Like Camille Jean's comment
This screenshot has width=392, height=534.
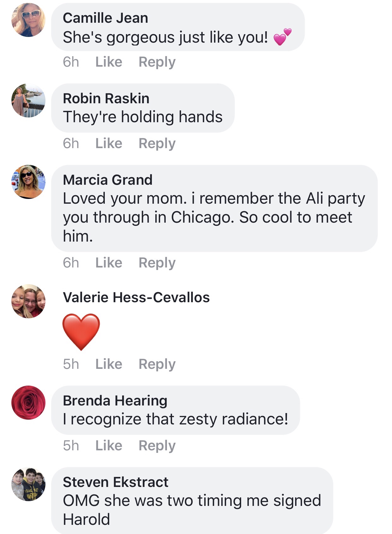point(109,62)
